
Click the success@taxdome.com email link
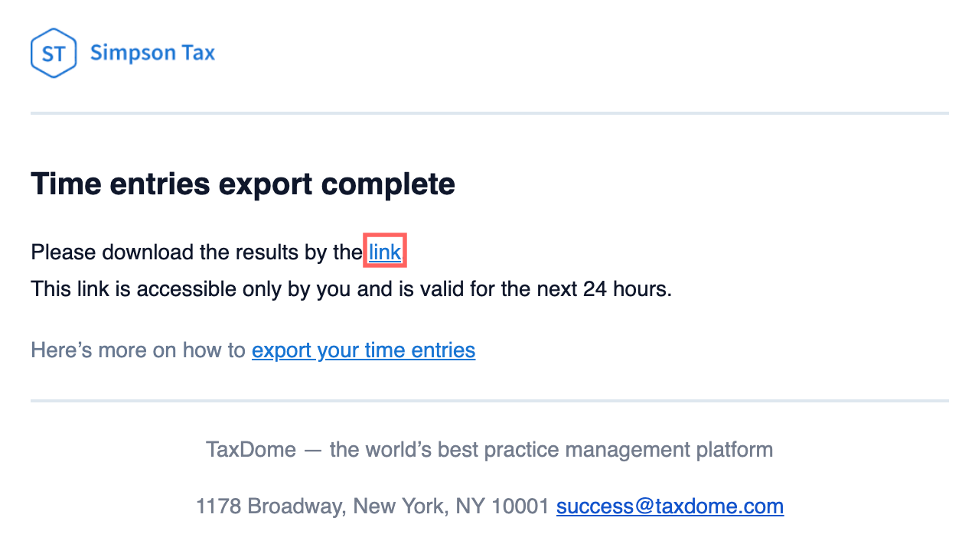point(670,506)
